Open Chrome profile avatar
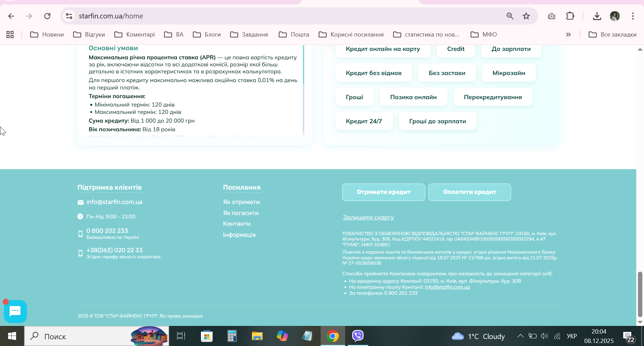The width and height of the screenshot is (644, 346). [x=615, y=16]
